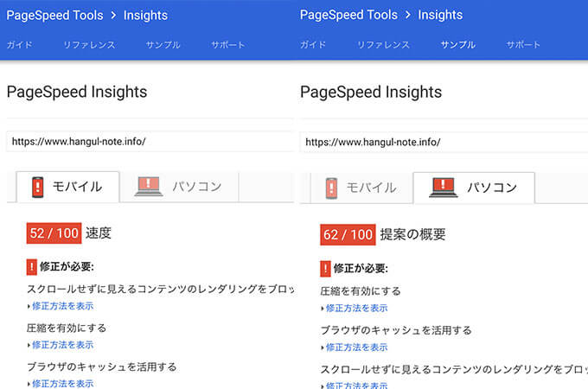This screenshot has height=389, width=588.
Task: Click 修正が必要 heading in right panel
Action: [x=361, y=269]
